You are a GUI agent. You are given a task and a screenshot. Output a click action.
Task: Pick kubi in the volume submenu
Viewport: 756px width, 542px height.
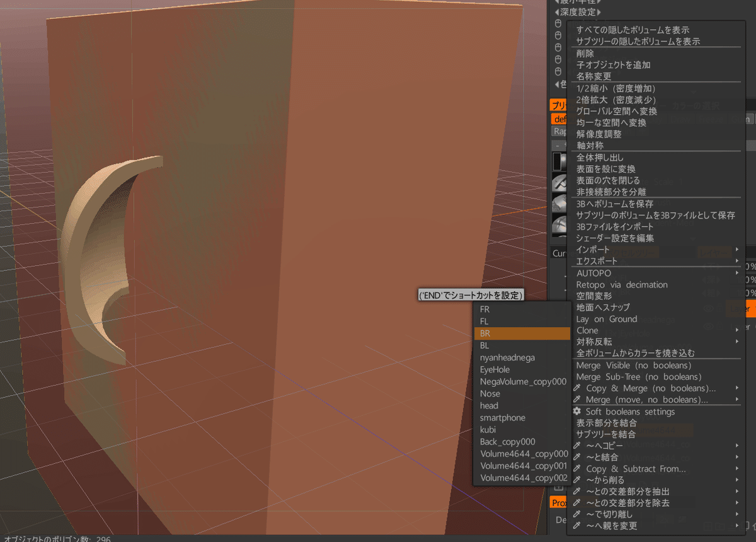[x=488, y=430]
